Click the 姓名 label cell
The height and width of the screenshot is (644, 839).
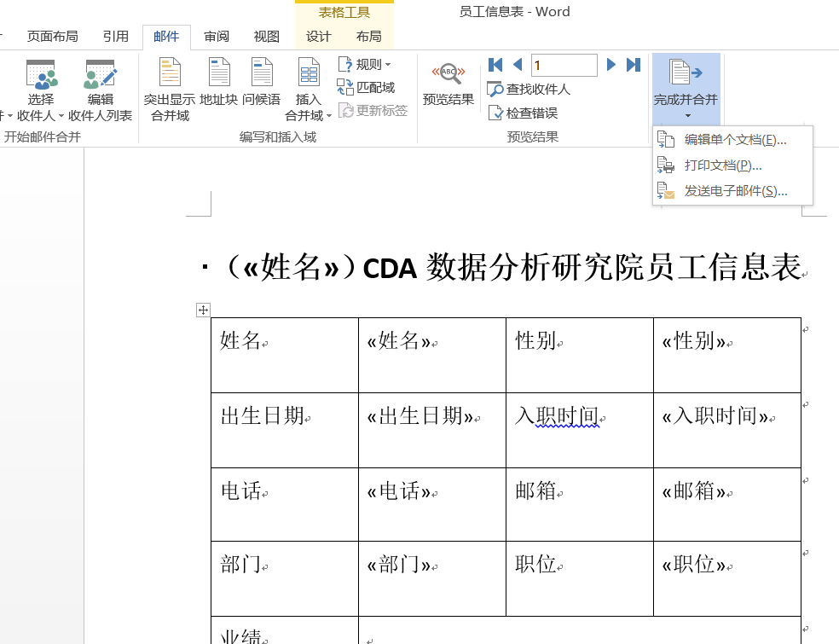[285, 355]
